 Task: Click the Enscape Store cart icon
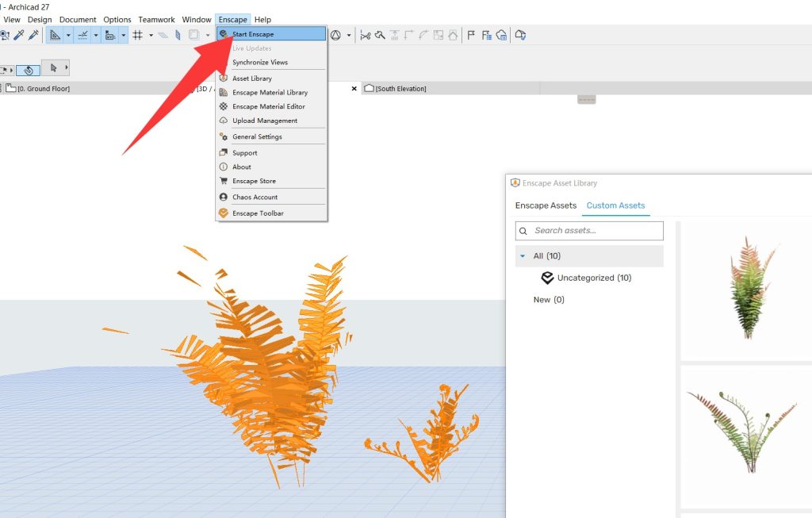pyautogui.click(x=224, y=181)
